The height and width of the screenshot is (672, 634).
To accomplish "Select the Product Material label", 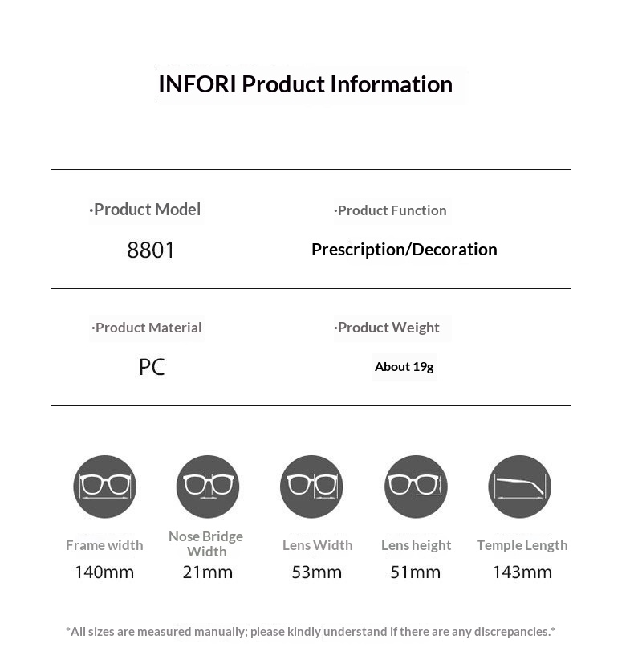I will [147, 328].
